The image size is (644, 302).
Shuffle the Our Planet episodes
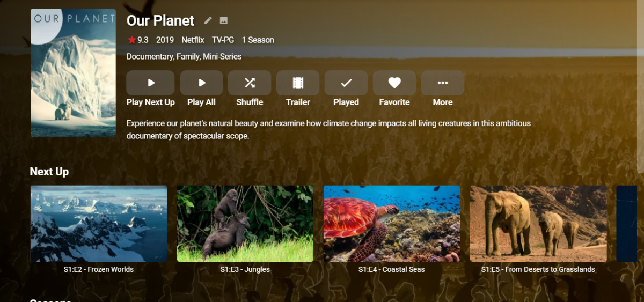[x=250, y=83]
